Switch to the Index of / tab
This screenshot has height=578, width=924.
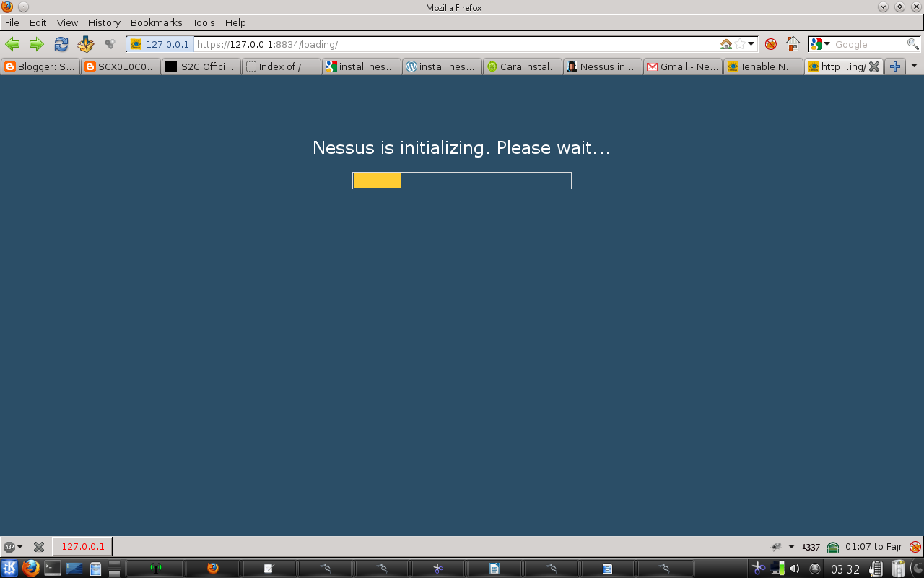pos(281,66)
